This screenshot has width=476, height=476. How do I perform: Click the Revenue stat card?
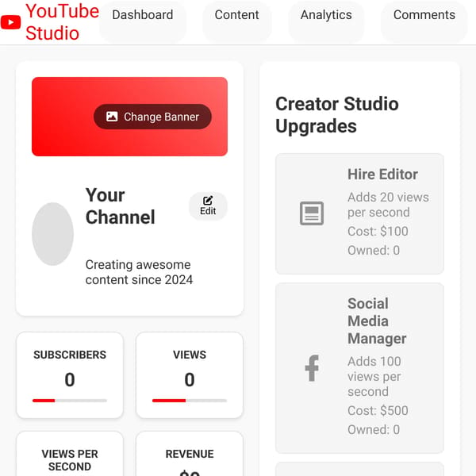click(x=190, y=454)
